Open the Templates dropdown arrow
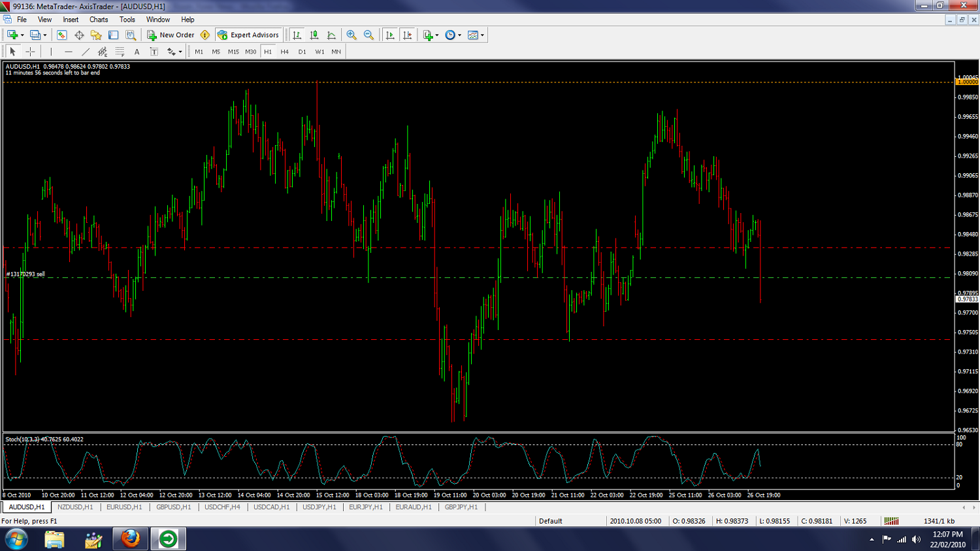 (483, 35)
